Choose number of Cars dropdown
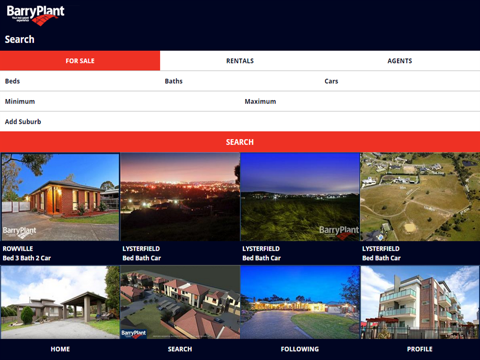 pos(400,81)
